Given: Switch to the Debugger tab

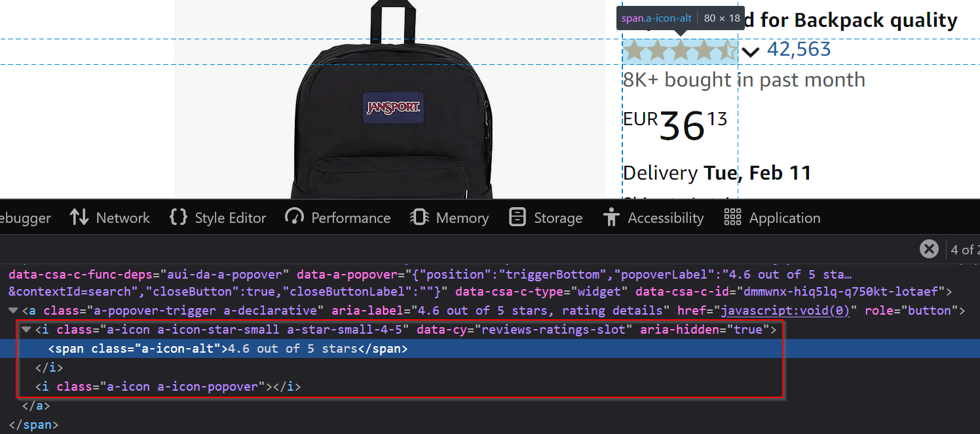Looking at the screenshot, I should tap(25, 218).
